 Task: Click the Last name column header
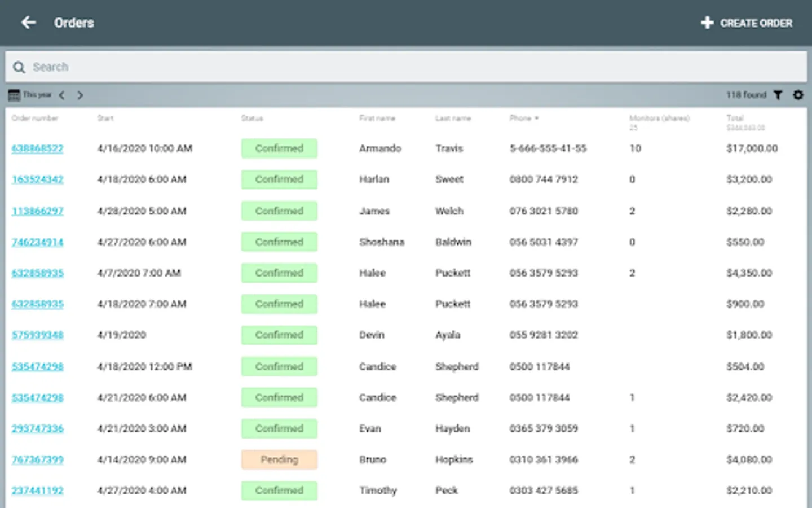(x=453, y=118)
